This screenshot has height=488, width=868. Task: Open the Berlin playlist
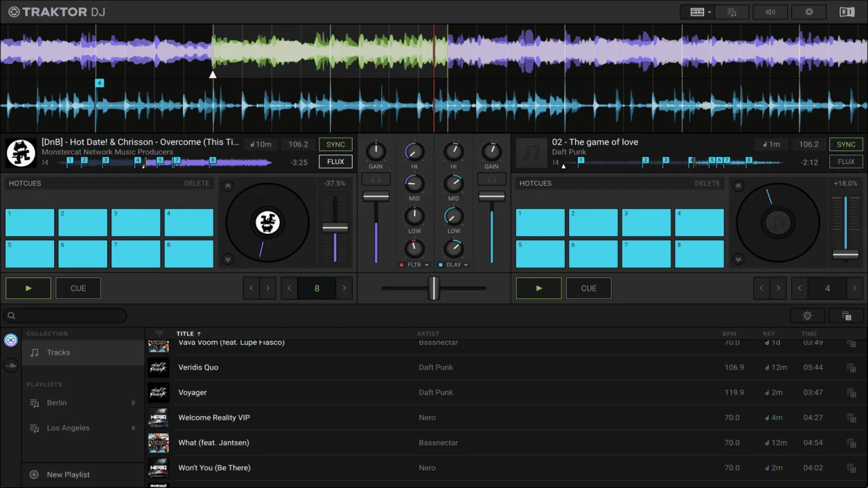83,403
